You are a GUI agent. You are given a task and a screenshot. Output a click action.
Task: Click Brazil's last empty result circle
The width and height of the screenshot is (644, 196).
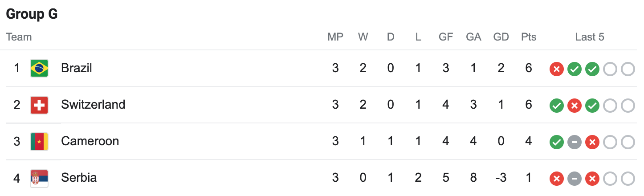coord(628,69)
